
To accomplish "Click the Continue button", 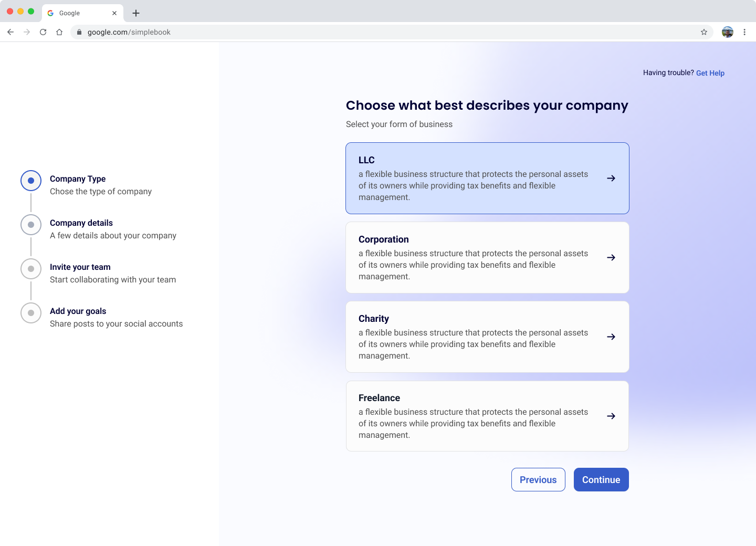I will [x=601, y=480].
